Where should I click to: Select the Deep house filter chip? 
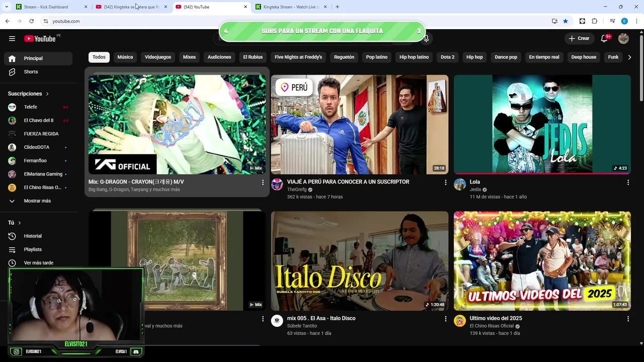click(584, 57)
